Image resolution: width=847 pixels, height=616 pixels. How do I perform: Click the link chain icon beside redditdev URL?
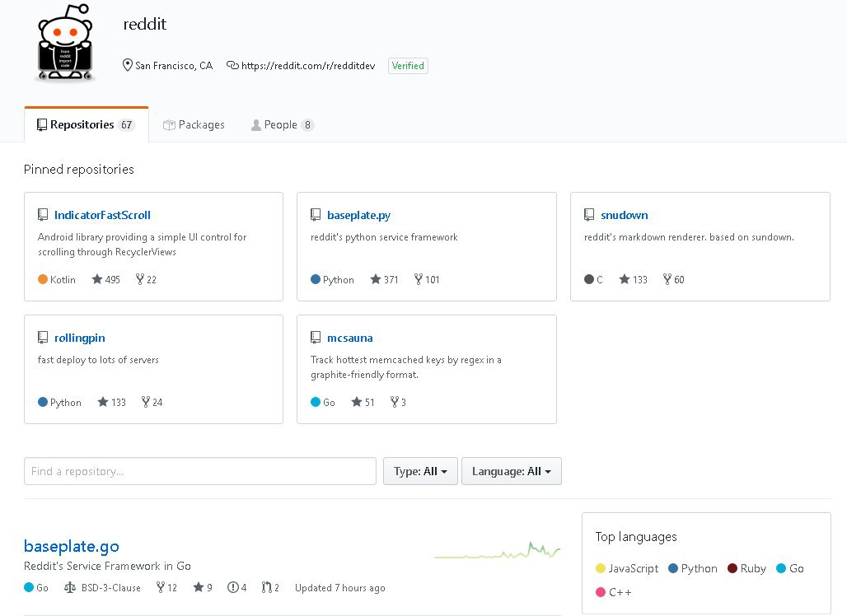click(232, 65)
